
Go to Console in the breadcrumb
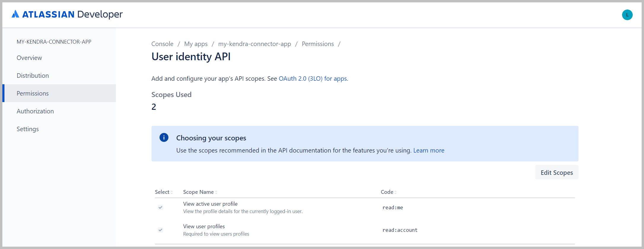coord(162,44)
